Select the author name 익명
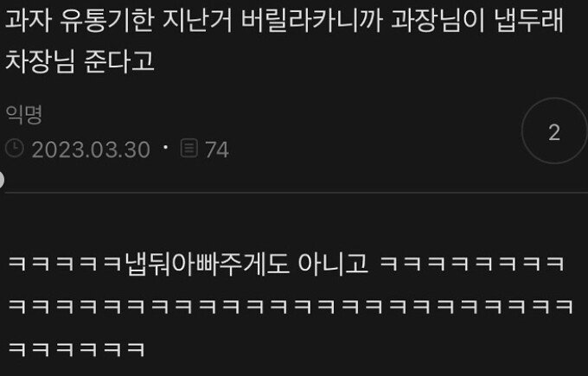 tap(24, 114)
